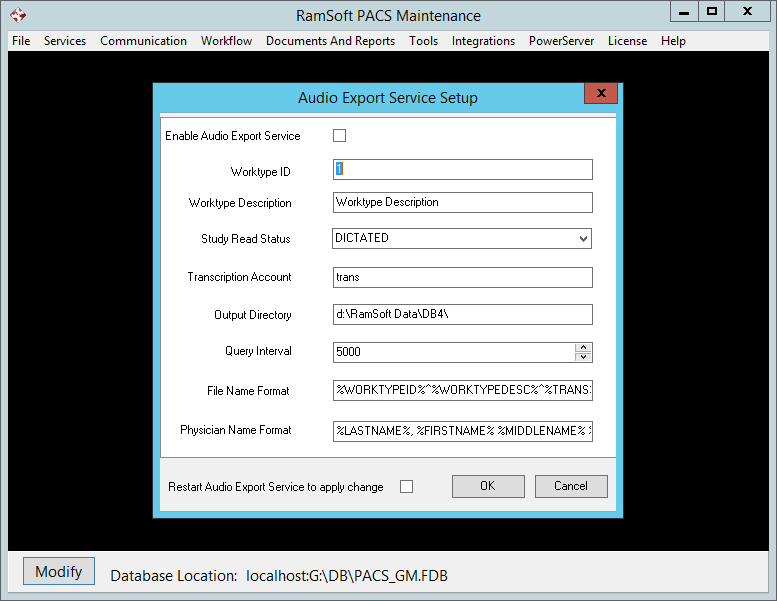Click the Modify button
Image resolution: width=777 pixels, height=601 pixels.
pos(59,572)
